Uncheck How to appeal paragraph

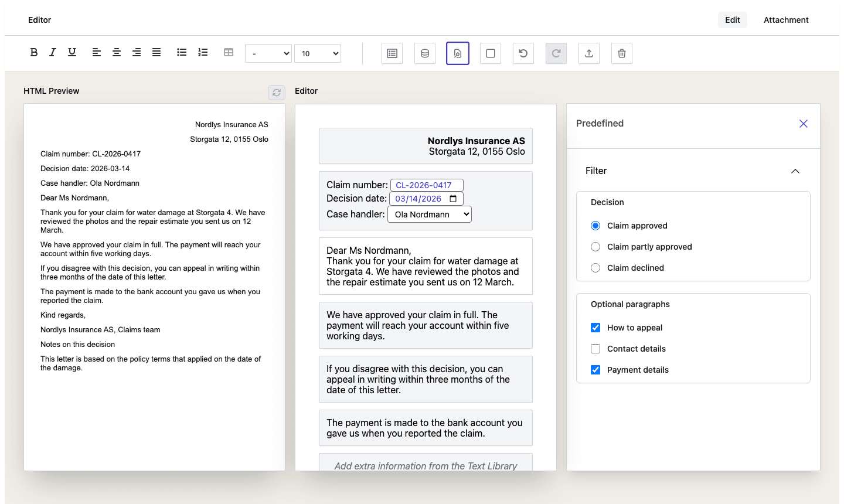click(x=595, y=328)
